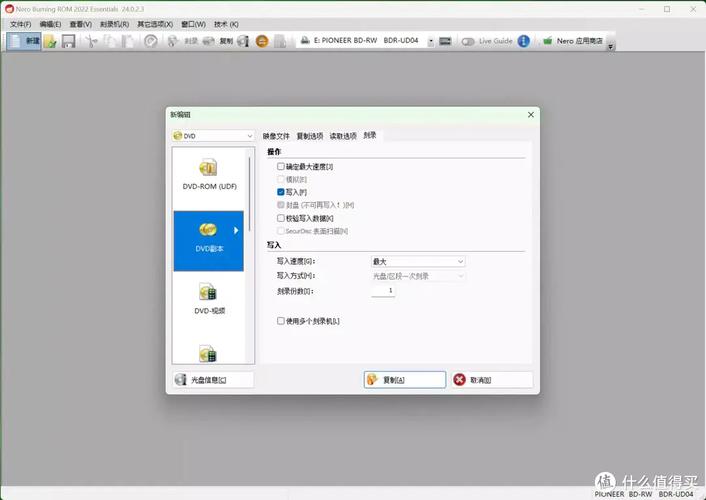Switch to the 复制选项 tab
The height and width of the screenshot is (500, 706).
click(310, 136)
